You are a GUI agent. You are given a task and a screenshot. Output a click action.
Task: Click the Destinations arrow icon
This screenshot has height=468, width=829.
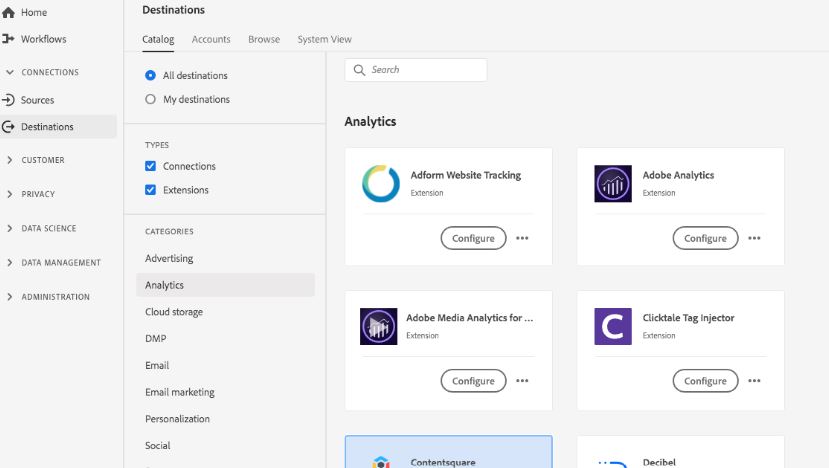pos(8,126)
